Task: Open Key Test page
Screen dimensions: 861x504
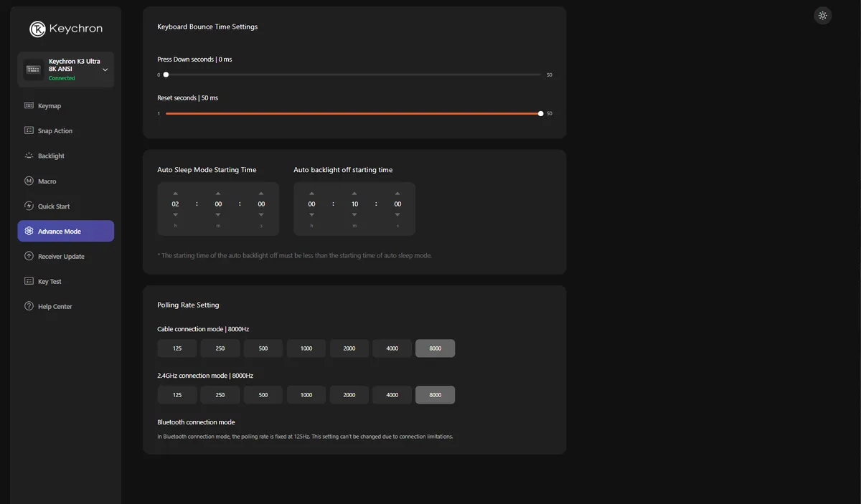Action: coord(65,281)
